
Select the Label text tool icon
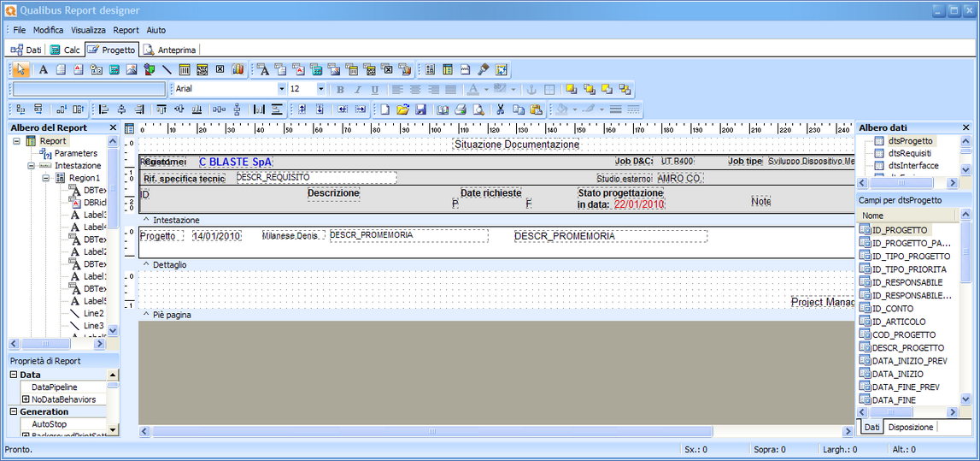[44, 69]
